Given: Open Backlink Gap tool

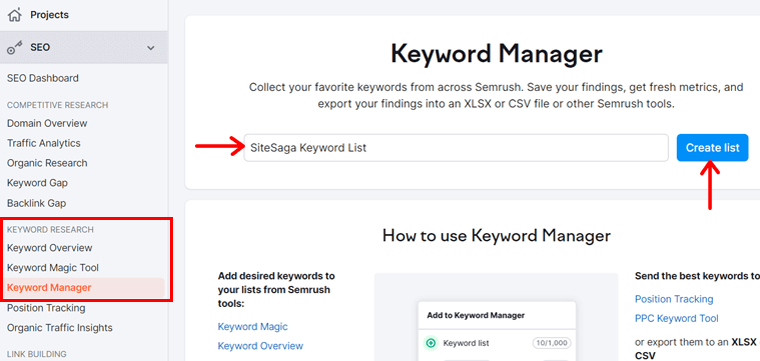Looking at the screenshot, I should 36,203.
